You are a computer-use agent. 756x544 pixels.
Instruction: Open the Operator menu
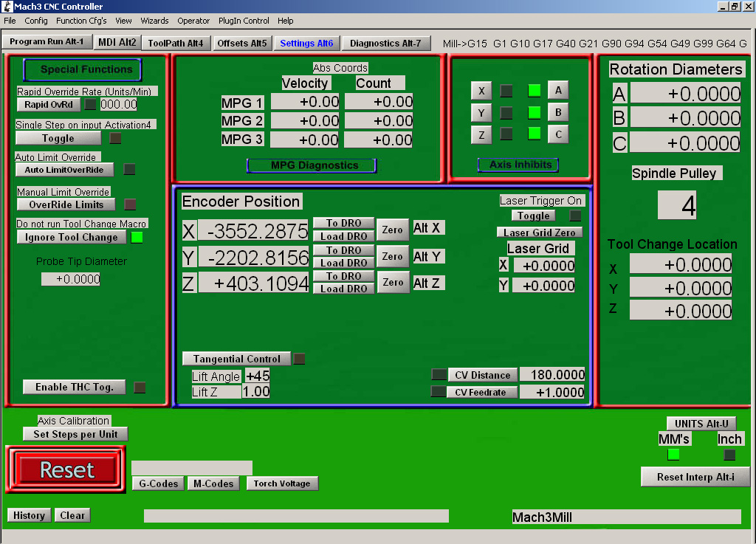[x=193, y=21]
